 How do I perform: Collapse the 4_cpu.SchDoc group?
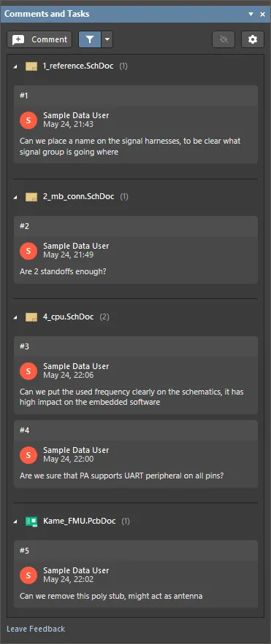pyautogui.click(x=15, y=317)
